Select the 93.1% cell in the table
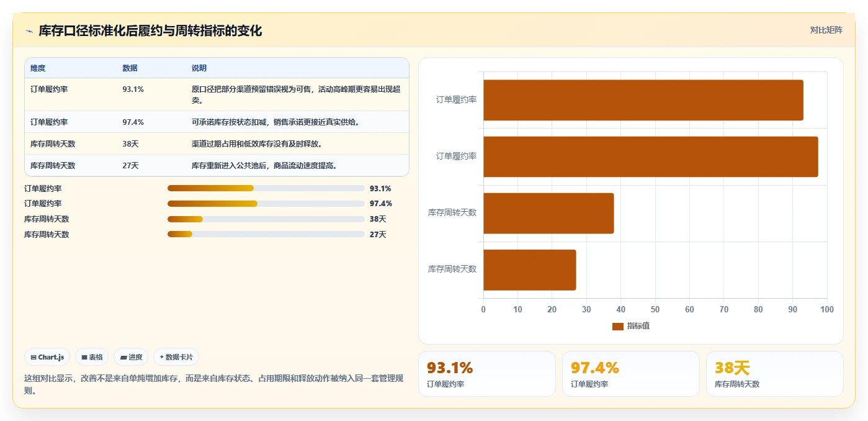The width and height of the screenshot is (868, 421). coord(133,89)
